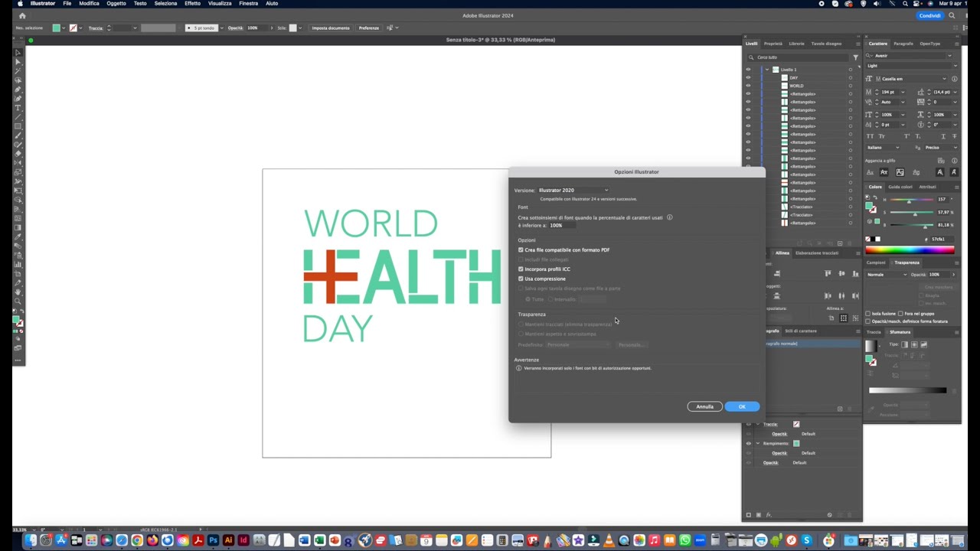Click the Preferenze button
This screenshot has width=980, height=551.
click(x=369, y=28)
